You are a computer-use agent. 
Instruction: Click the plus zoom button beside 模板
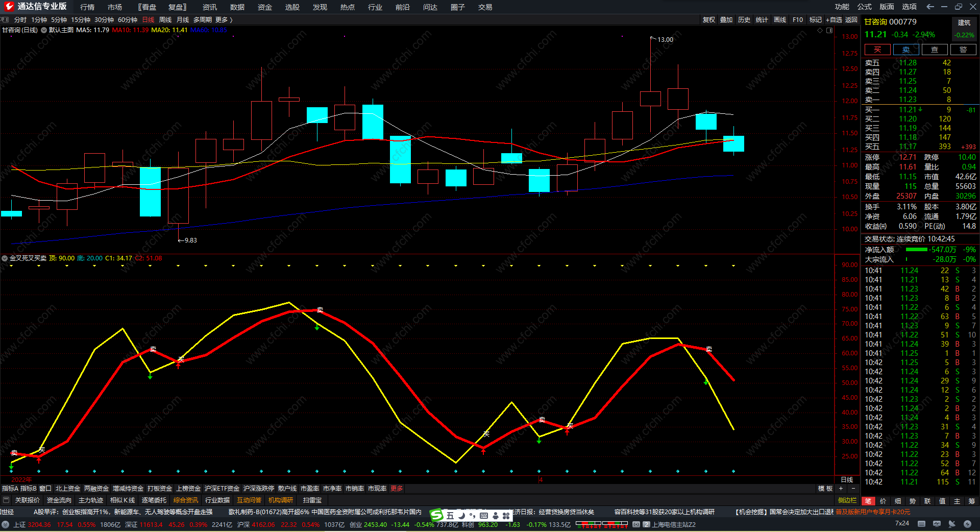841,489
